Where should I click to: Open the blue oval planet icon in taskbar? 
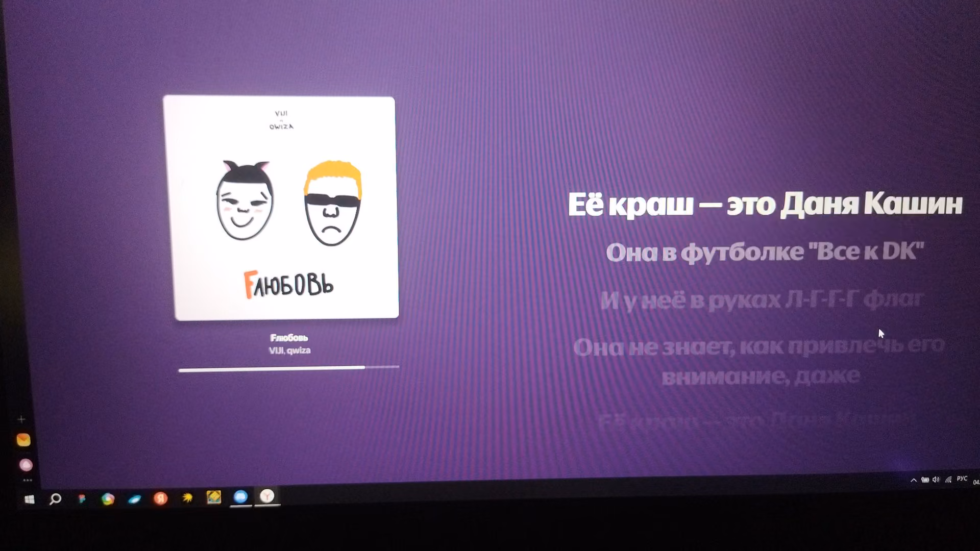pyautogui.click(x=134, y=499)
